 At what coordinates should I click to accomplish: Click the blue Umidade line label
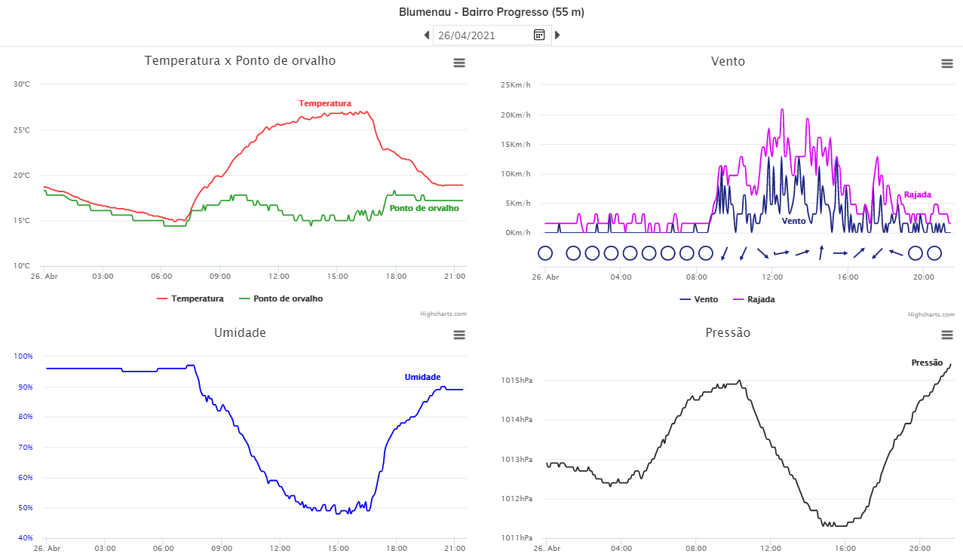point(422,377)
